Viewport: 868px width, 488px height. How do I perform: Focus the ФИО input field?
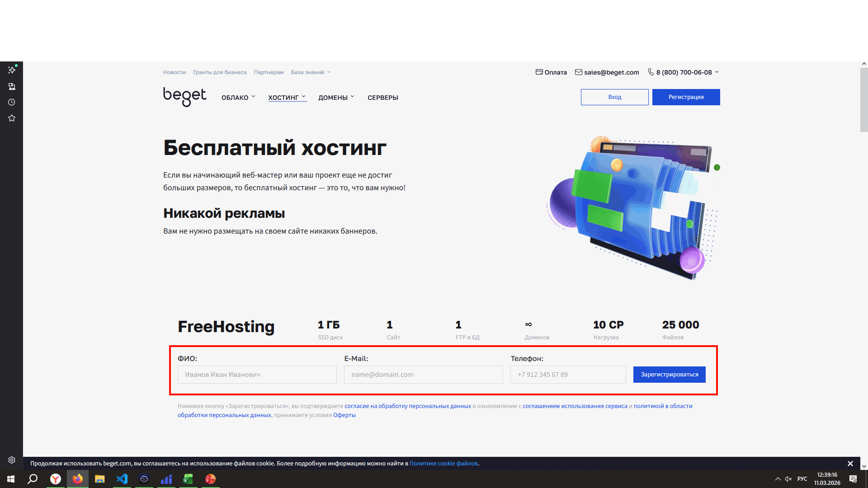coord(257,375)
